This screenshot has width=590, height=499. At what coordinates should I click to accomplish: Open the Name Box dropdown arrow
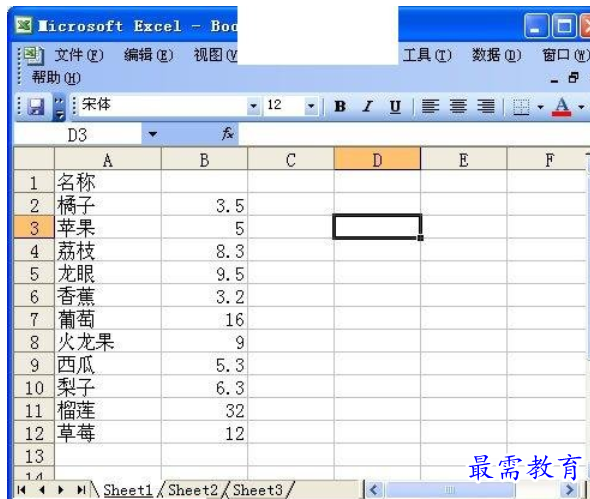click(152, 134)
